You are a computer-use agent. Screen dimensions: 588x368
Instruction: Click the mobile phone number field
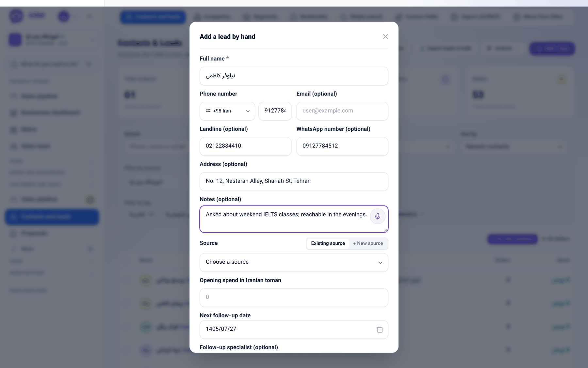(x=275, y=111)
